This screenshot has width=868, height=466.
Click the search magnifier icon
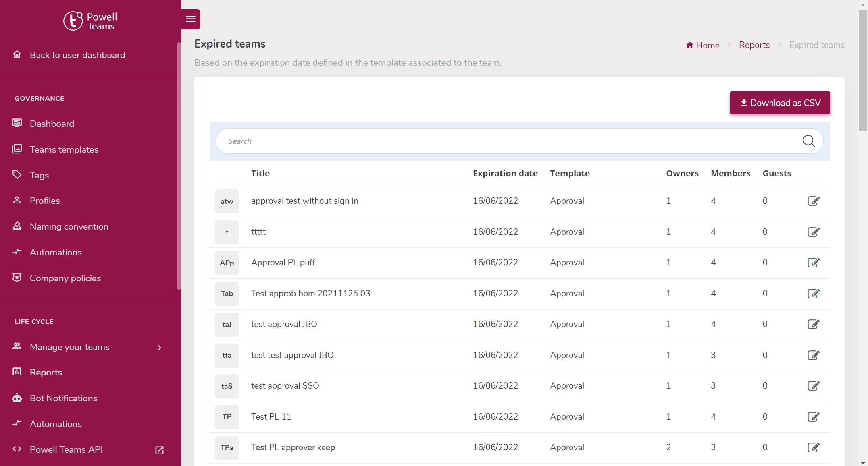pyautogui.click(x=808, y=141)
